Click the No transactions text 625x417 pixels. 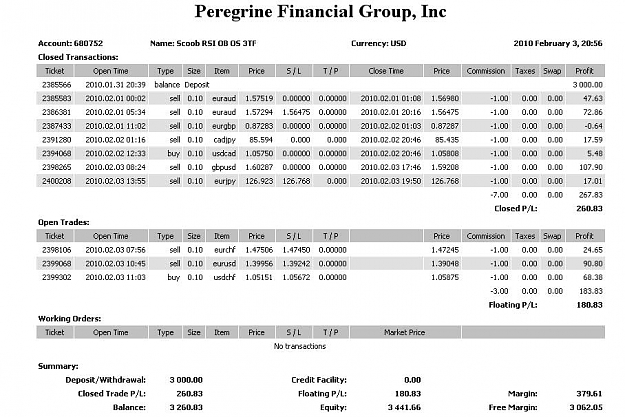300,346
